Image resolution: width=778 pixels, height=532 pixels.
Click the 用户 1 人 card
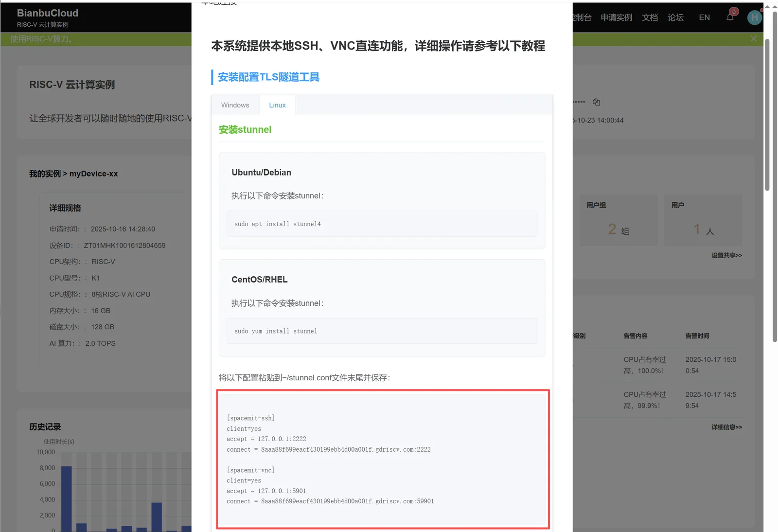[703, 220]
